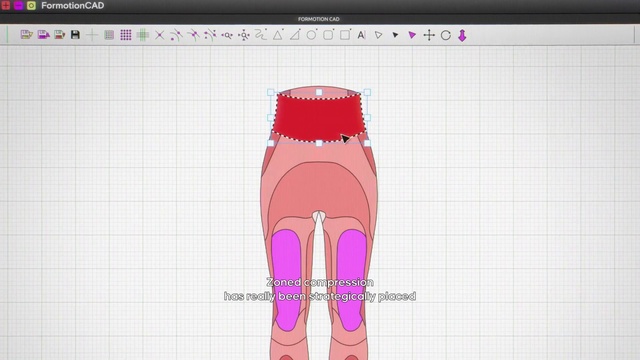Click the floppy icon with purple triangle
The width and height of the screenshot is (640, 360).
coord(43,35)
